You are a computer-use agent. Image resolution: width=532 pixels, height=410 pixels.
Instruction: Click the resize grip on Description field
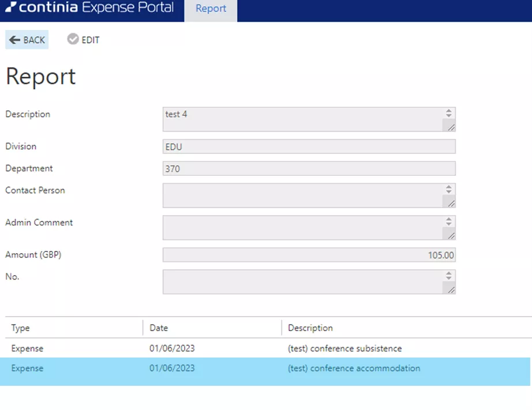pos(452,126)
